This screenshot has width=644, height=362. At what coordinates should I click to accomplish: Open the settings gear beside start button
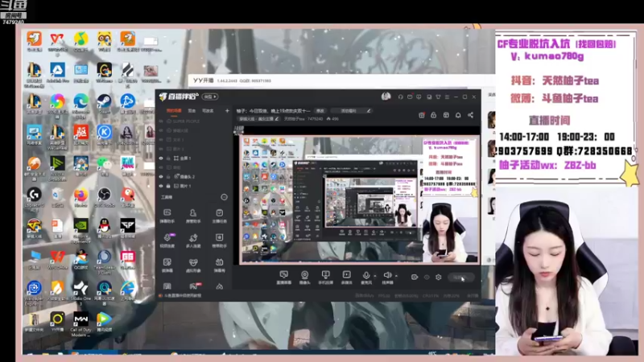click(x=438, y=278)
